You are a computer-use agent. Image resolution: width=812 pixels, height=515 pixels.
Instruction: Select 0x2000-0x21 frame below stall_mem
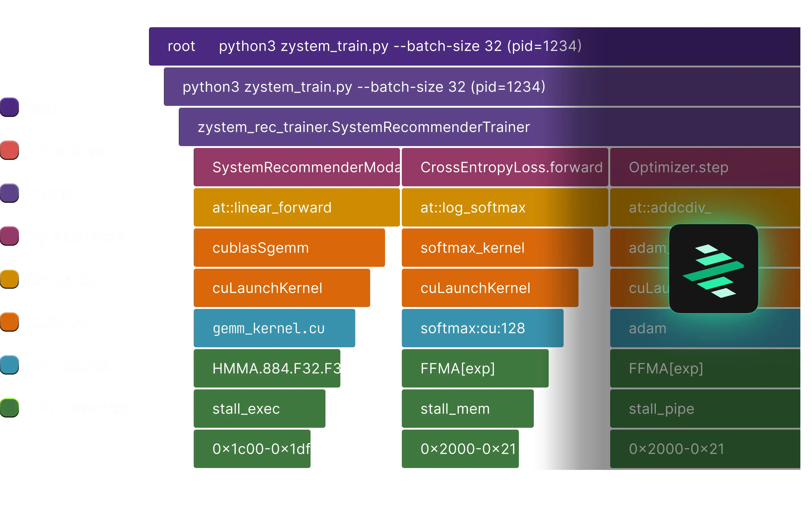point(460,449)
